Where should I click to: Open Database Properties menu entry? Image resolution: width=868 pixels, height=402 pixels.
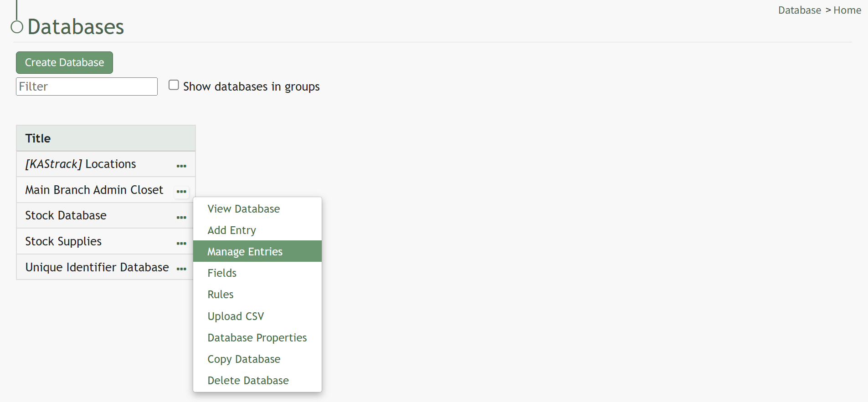click(257, 337)
